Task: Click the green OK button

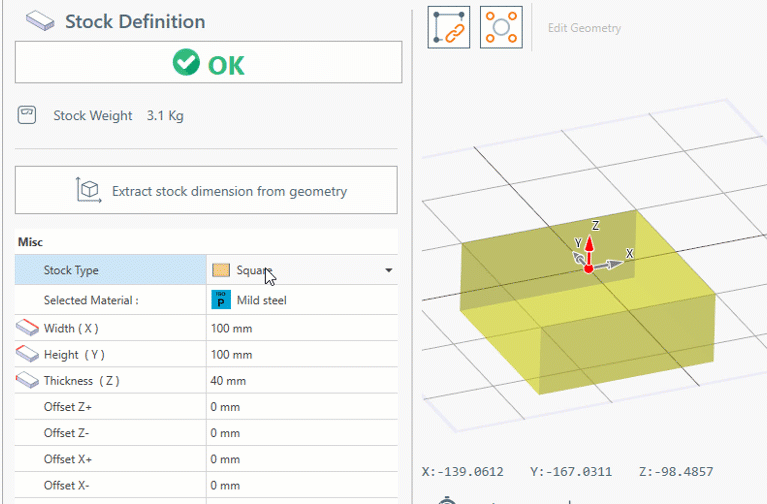Action: coord(208,62)
